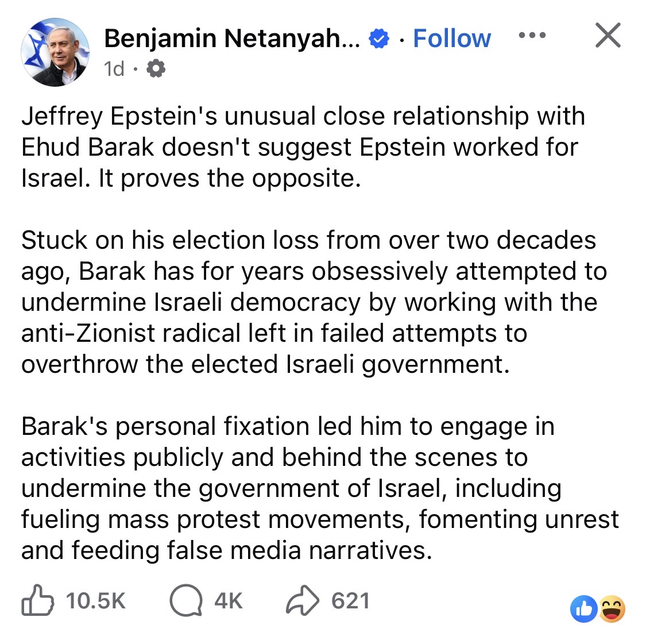The image size is (646, 644).
Task: Close the post with the X
Action: [x=608, y=35]
